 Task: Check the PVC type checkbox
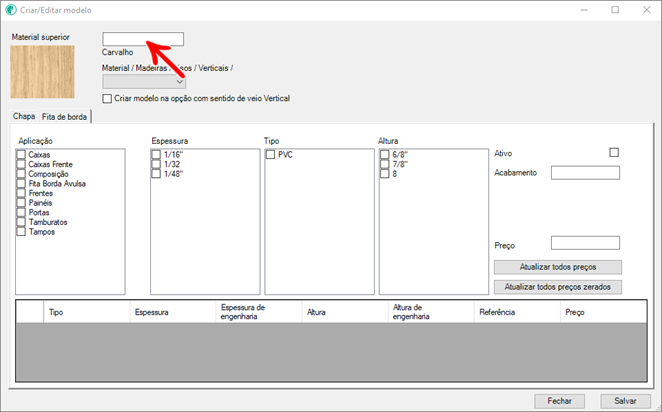point(270,154)
